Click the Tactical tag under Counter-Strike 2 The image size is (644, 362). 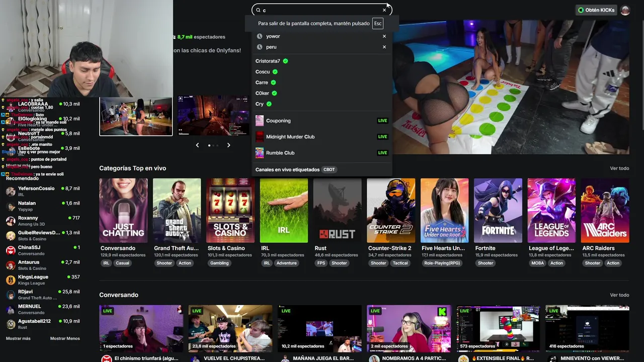pyautogui.click(x=400, y=263)
